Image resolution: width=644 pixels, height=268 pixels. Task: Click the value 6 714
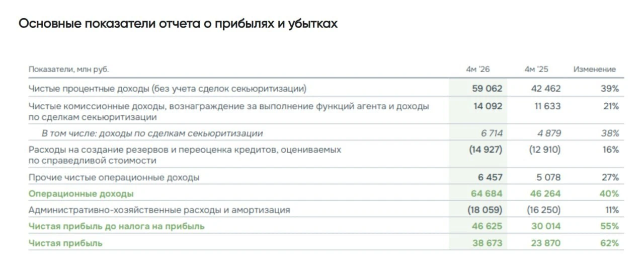[491, 133]
